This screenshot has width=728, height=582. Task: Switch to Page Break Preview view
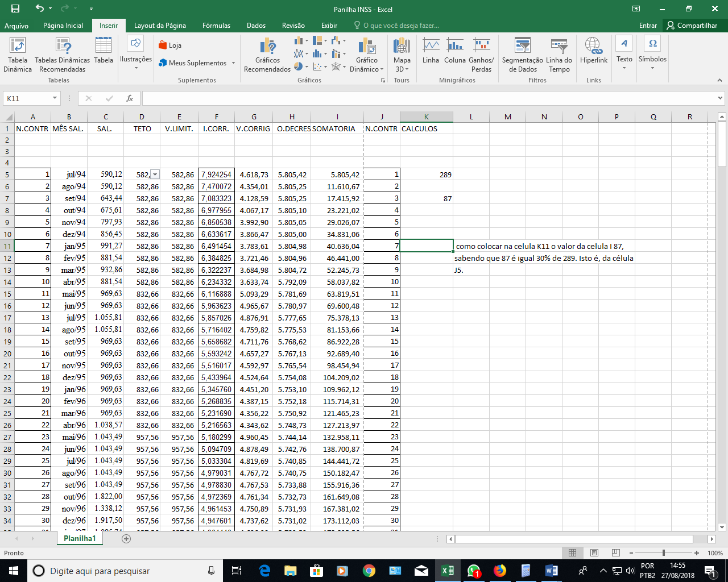[616, 552]
